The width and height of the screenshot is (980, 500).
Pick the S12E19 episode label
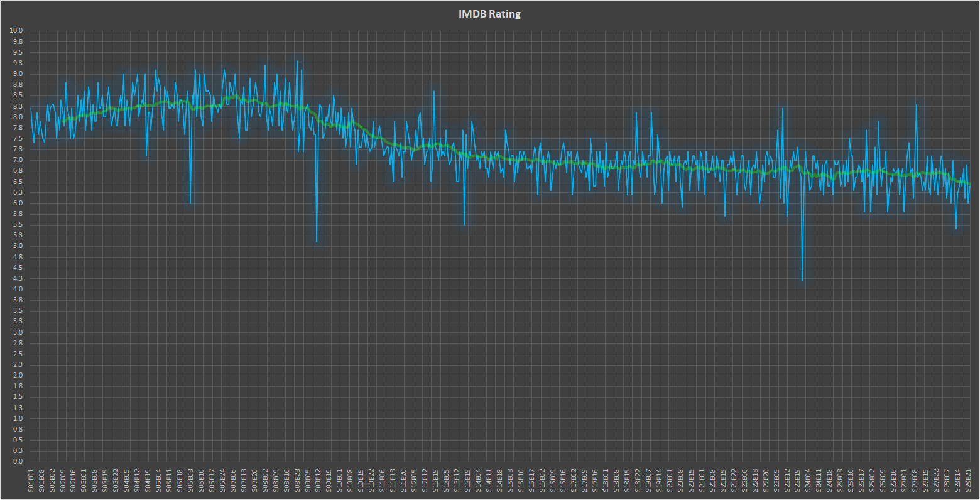[x=435, y=481]
